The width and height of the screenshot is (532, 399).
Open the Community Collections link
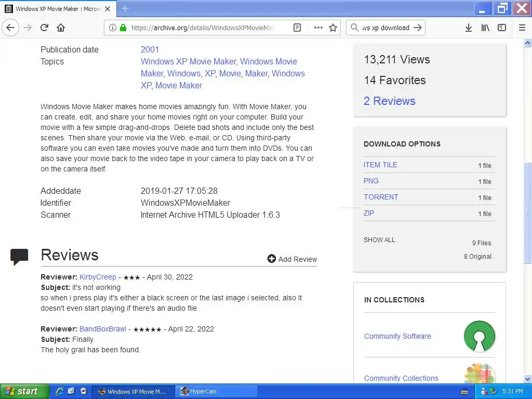click(401, 378)
